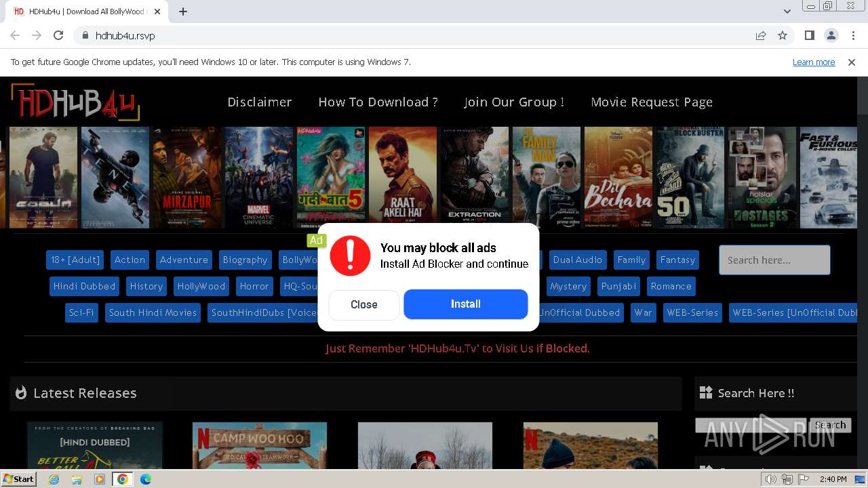Click the Latest Releases flame icon
868x488 pixels.
click(21, 392)
